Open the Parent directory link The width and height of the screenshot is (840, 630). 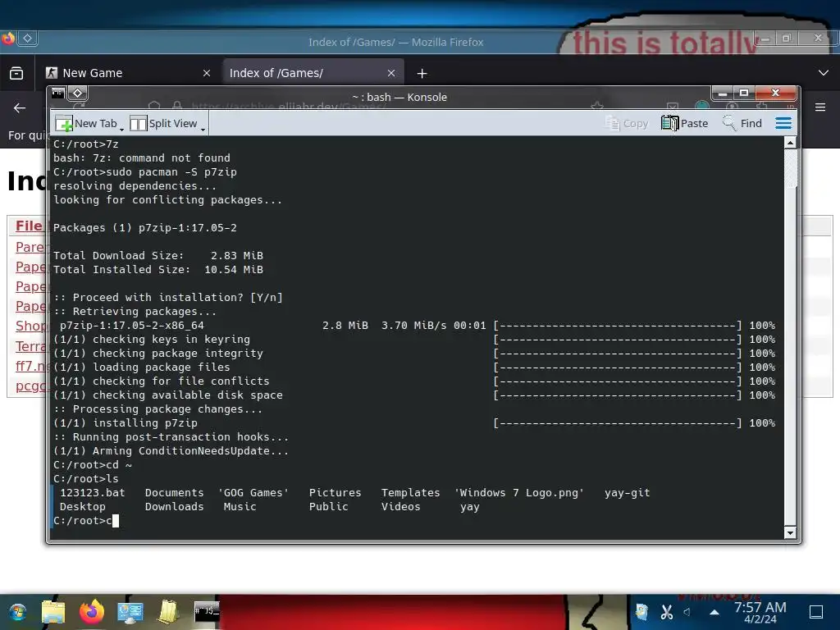point(30,247)
